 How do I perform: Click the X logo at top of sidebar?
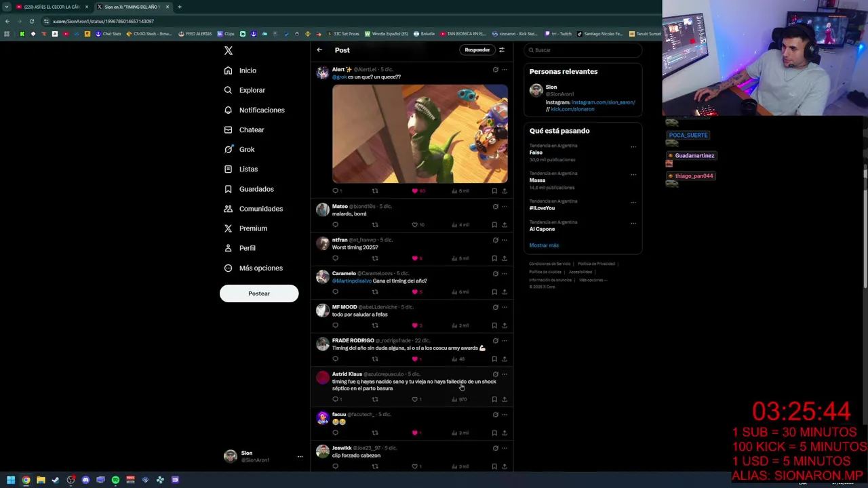(x=229, y=51)
